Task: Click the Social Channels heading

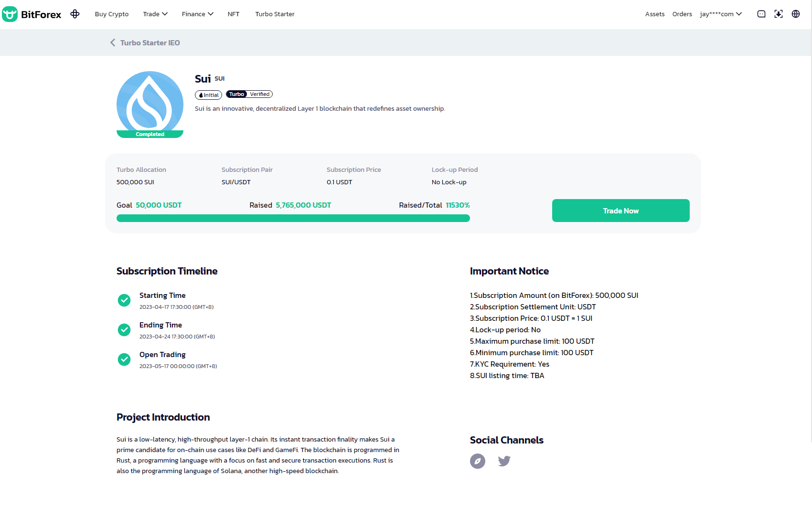Action: [x=507, y=440]
